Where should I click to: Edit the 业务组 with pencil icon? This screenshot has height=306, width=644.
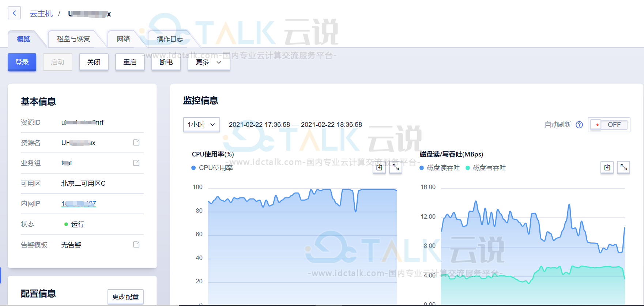click(x=136, y=163)
